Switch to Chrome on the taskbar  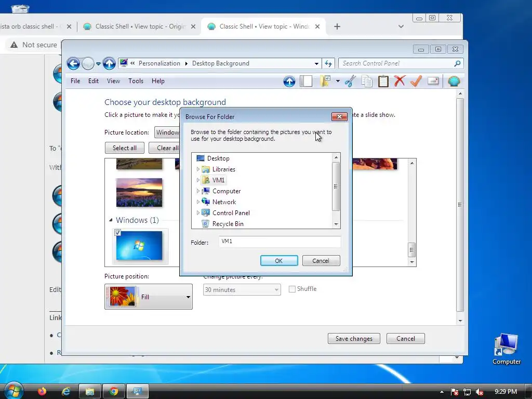(x=114, y=391)
